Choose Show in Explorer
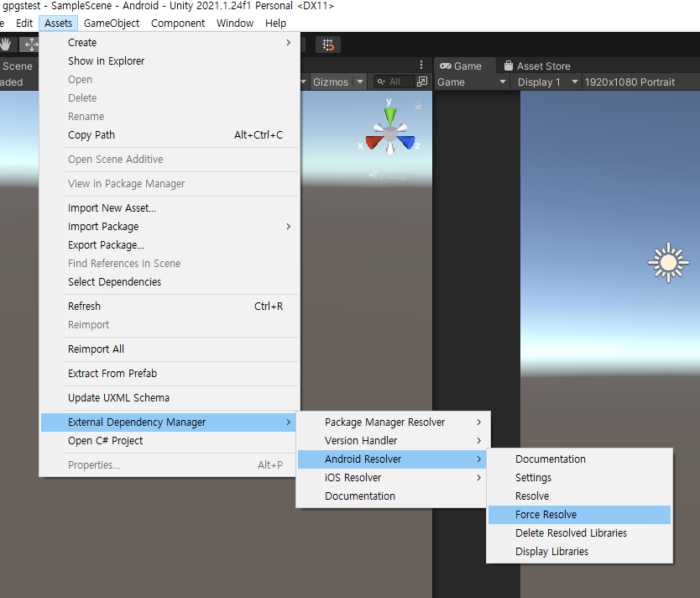 pos(170,60)
